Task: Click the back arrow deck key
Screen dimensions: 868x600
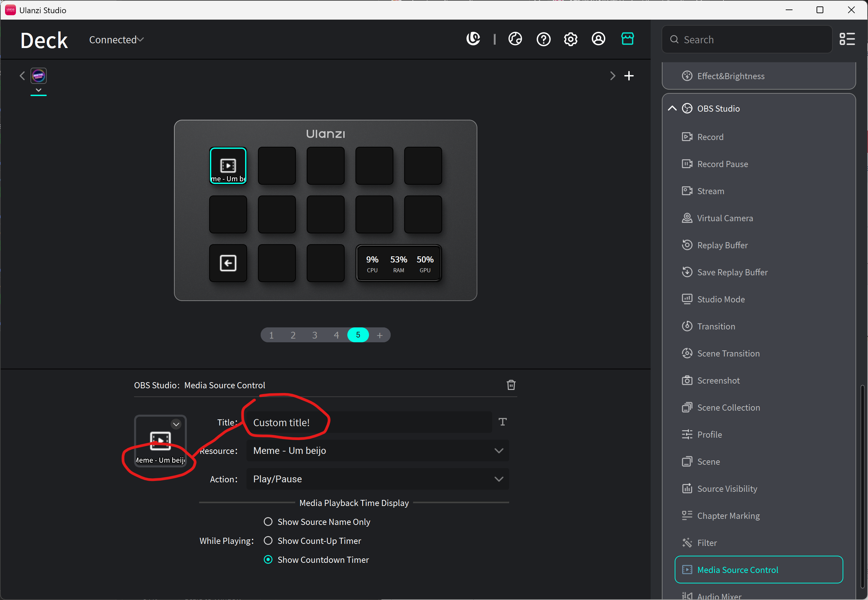Action: 228,263
